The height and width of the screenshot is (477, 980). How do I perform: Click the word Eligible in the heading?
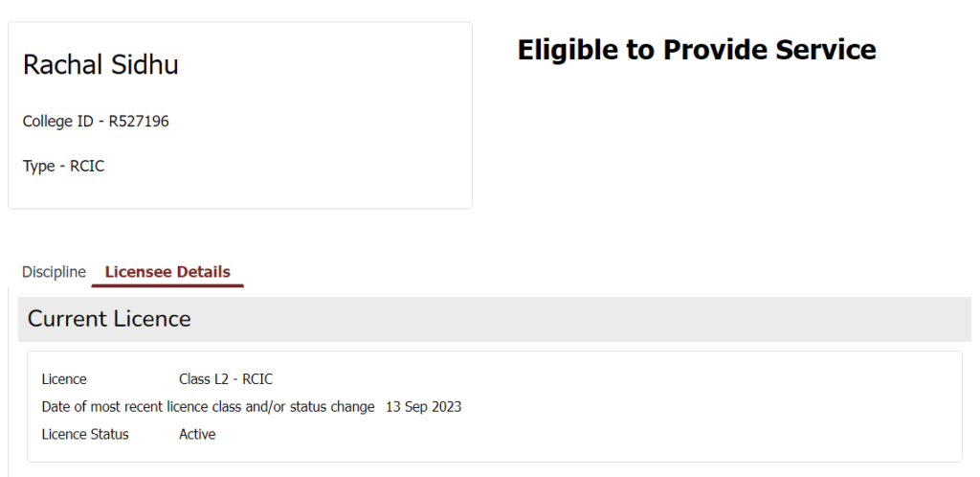click(568, 50)
